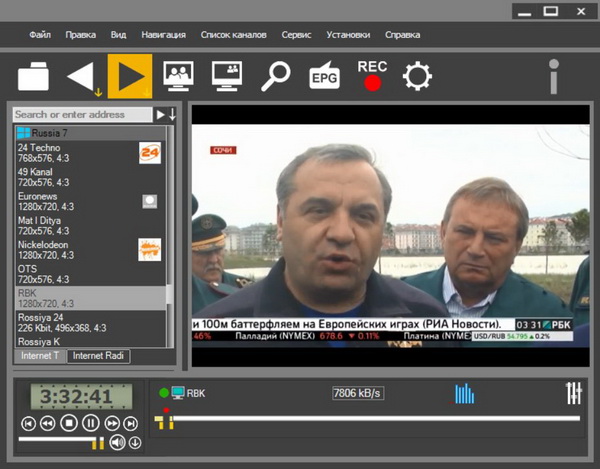The image size is (600, 469).
Task: Pause playback with the pause button
Action: tap(90, 423)
